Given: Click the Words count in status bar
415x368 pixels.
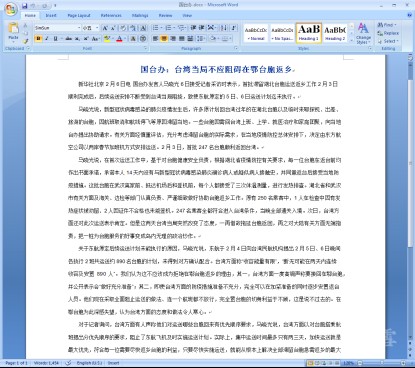Looking at the screenshot, I should click(46, 363).
